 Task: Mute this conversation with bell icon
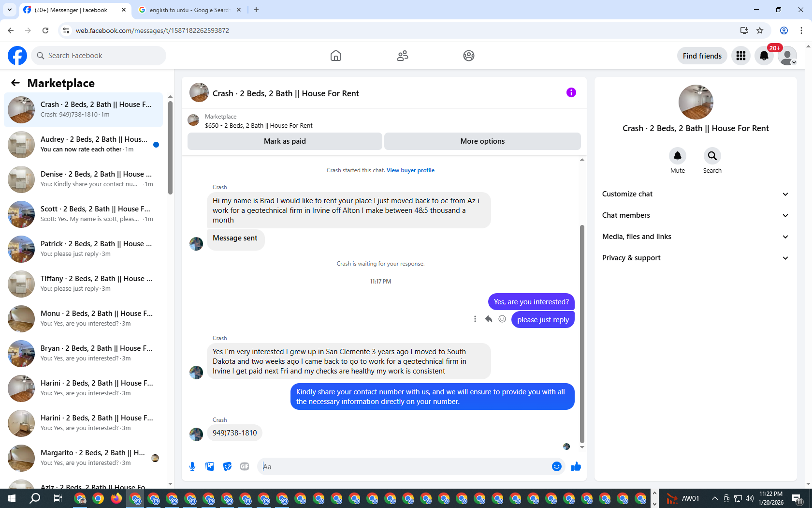coord(678,156)
